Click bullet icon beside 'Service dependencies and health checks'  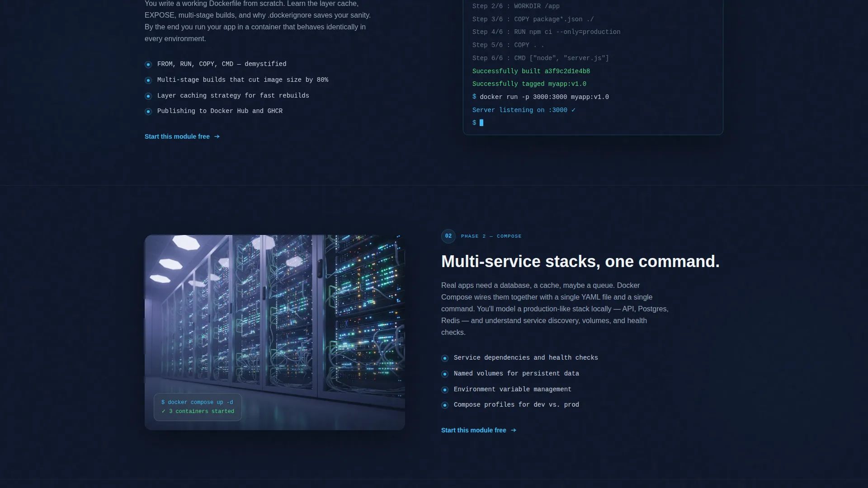[x=445, y=358]
